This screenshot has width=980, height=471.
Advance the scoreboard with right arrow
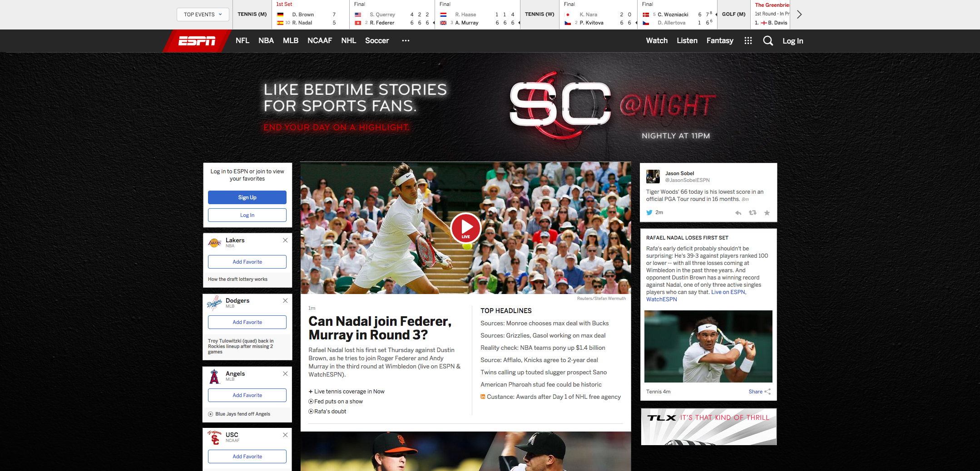pyautogui.click(x=799, y=15)
